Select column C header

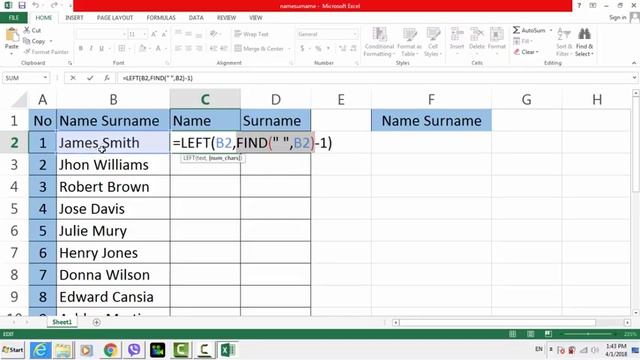point(205,99)
